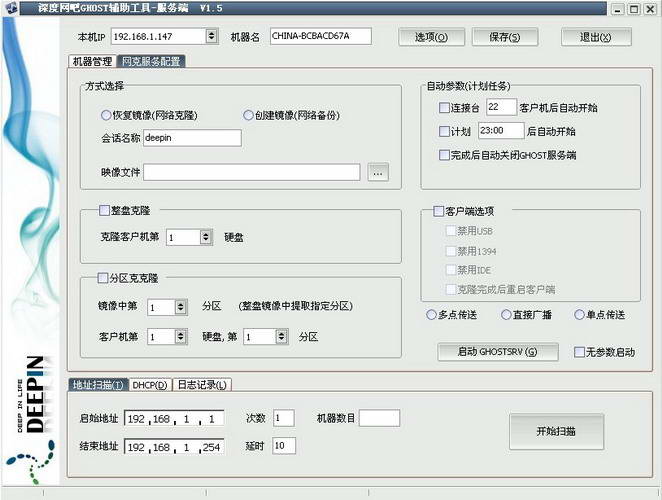The image size is (662, 500).
Task: Click the 保存(S) save button
Action: coord(505,37)
